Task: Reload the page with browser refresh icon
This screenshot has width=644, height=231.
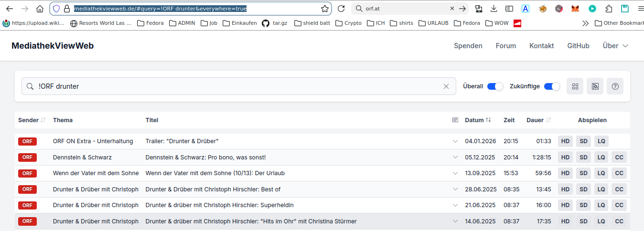Action: tap(341, 9)
